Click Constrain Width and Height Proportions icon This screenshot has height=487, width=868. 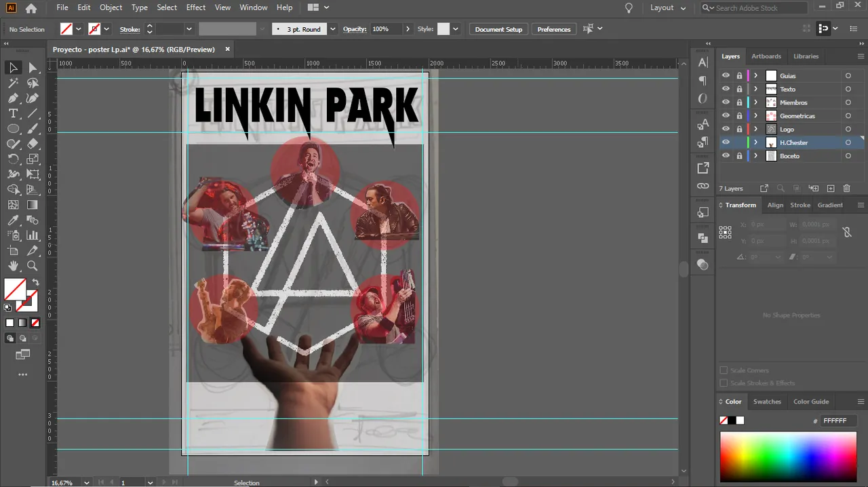tap(846, 232)
